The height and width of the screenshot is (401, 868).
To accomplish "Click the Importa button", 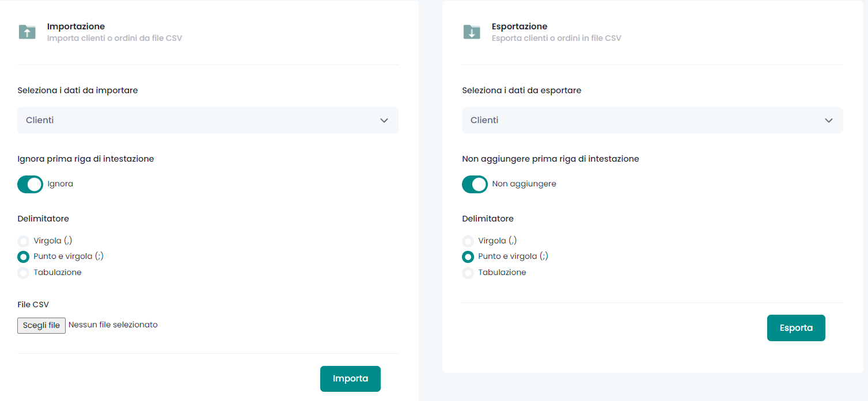I will coord(350,379).
